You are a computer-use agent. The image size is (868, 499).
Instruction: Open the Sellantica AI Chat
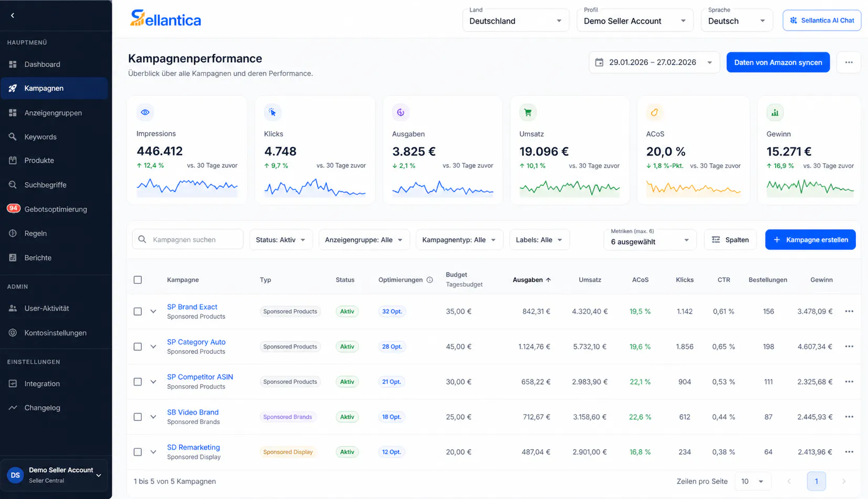click(x=822, y=20)
